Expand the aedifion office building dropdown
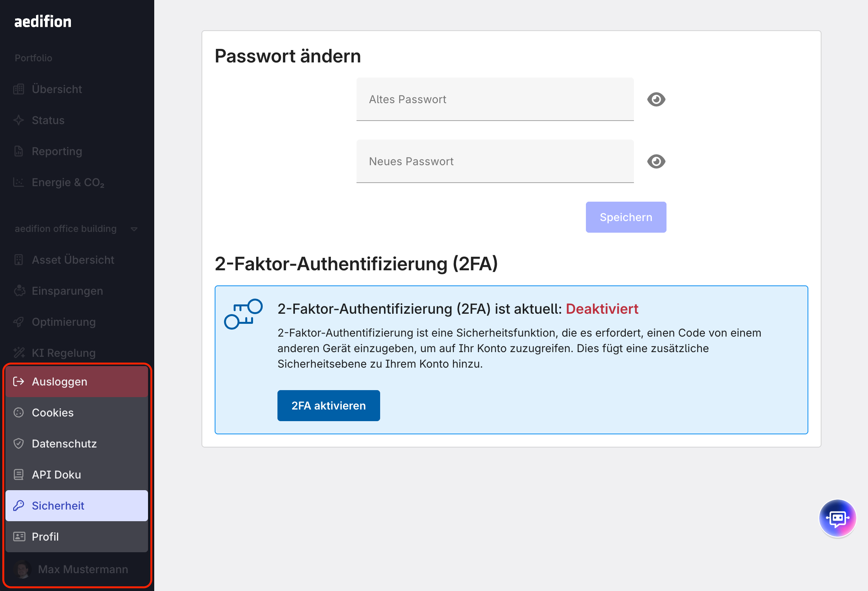 [x=134, y=229]
